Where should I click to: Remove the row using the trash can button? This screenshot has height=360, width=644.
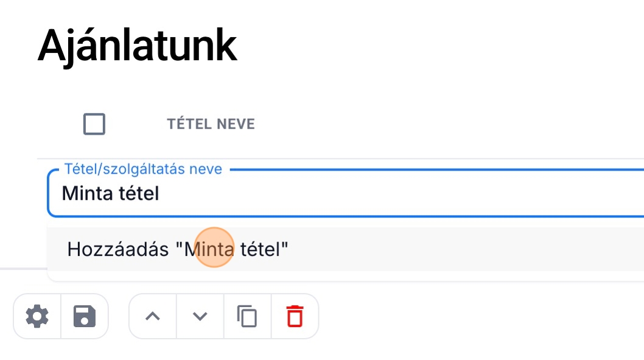pyautogui.click(x=295, y=316)
